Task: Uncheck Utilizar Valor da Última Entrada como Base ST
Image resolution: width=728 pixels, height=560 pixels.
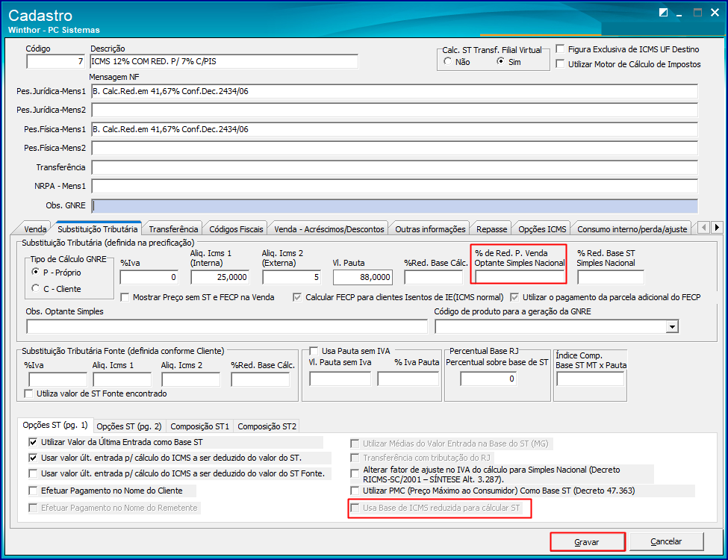Action: click(33, 442)
